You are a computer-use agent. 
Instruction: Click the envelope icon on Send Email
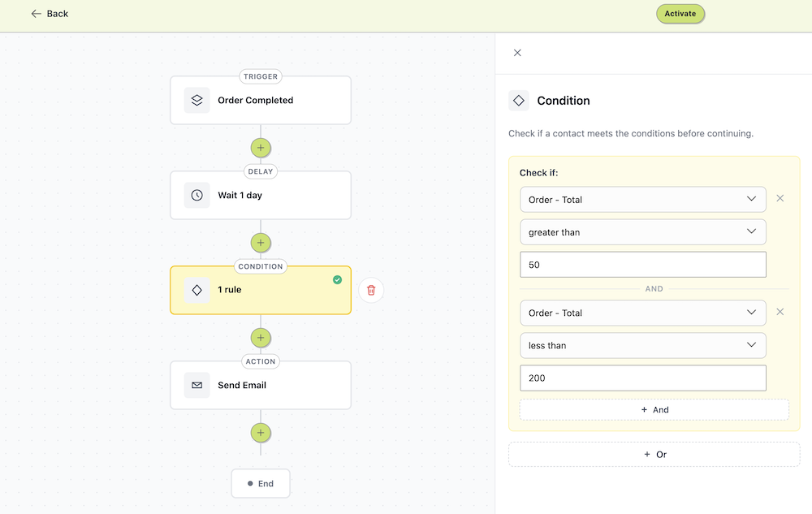pos(197,385)
